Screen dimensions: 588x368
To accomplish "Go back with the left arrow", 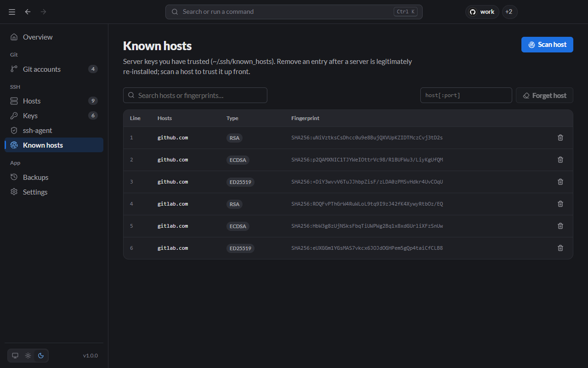I will 28,12.
